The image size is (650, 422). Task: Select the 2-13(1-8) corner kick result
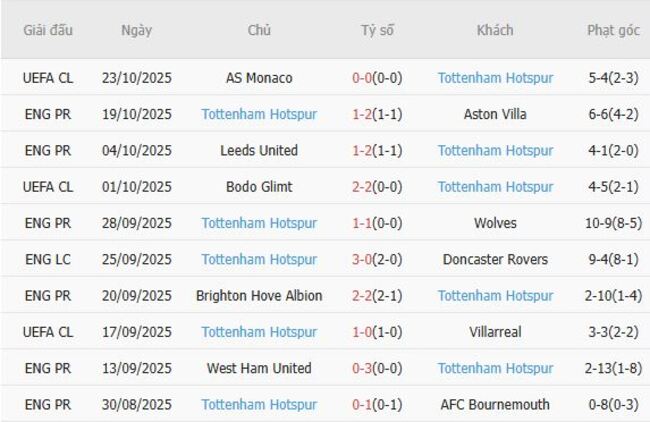613,368
